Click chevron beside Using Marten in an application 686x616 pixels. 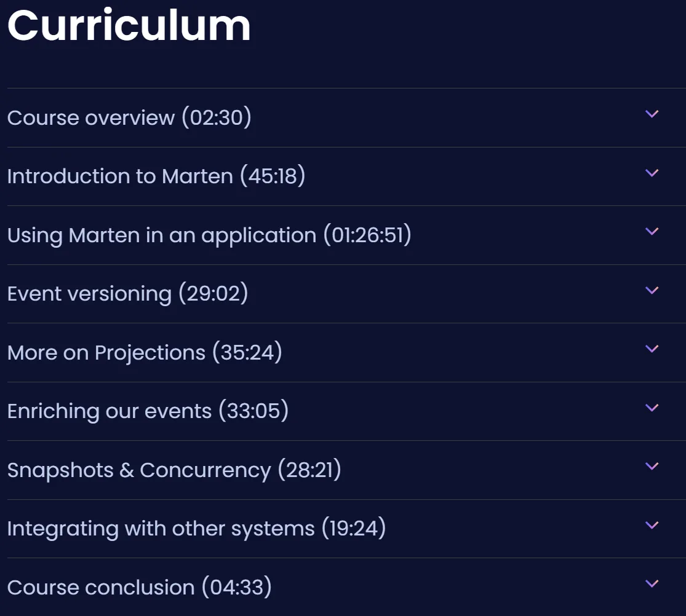[x=652, y=232]
